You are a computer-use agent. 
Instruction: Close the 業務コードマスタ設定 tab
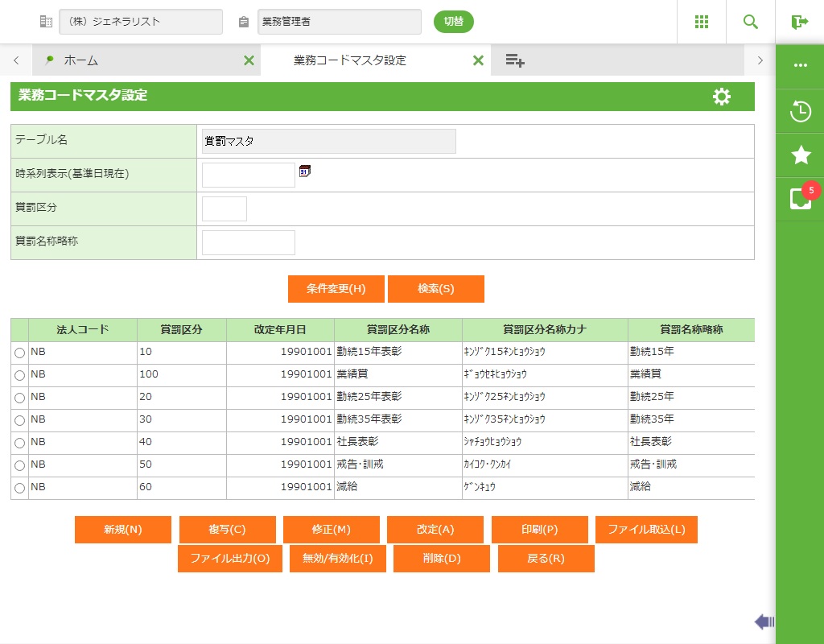click(478, 60)
